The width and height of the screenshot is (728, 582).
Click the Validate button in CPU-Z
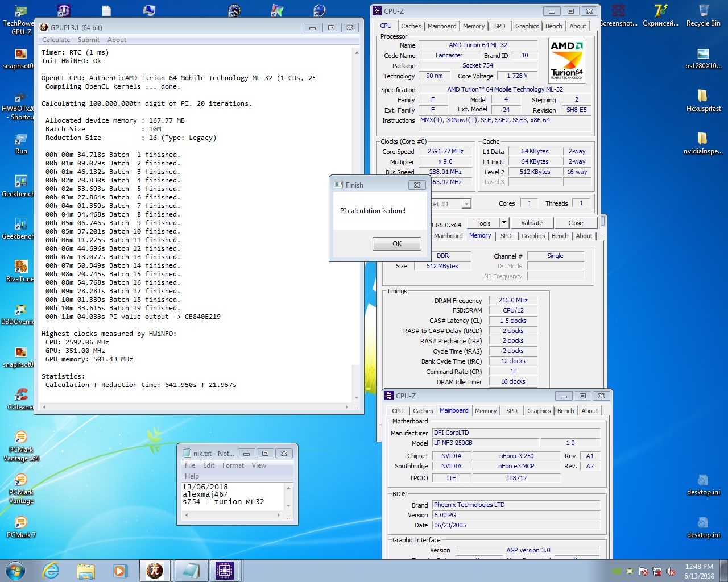coord(532,223)
